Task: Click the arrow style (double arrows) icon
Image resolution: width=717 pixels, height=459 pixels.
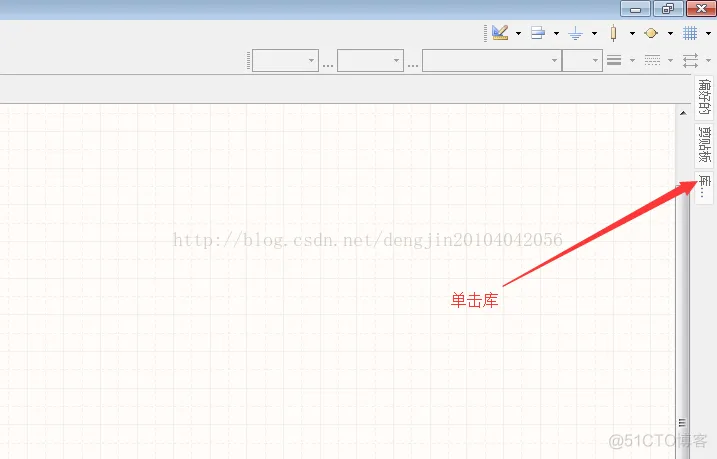Action: tap(690, 60)
